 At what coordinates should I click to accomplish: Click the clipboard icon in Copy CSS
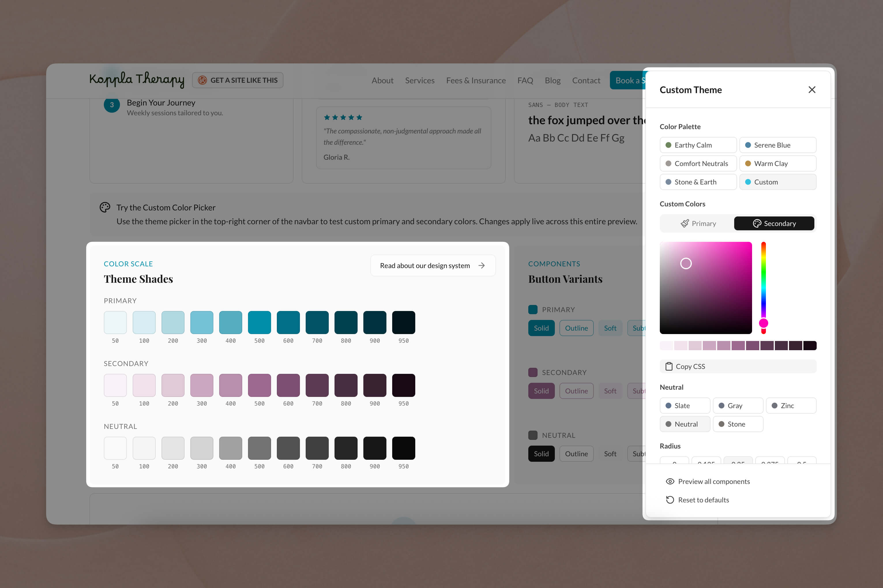[669, 366]
